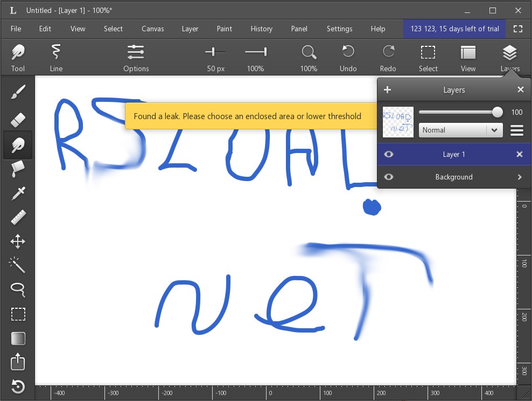Select the Magic Wand tool
Viewport: 532px width, 401px height.
[x=18, y=265]
